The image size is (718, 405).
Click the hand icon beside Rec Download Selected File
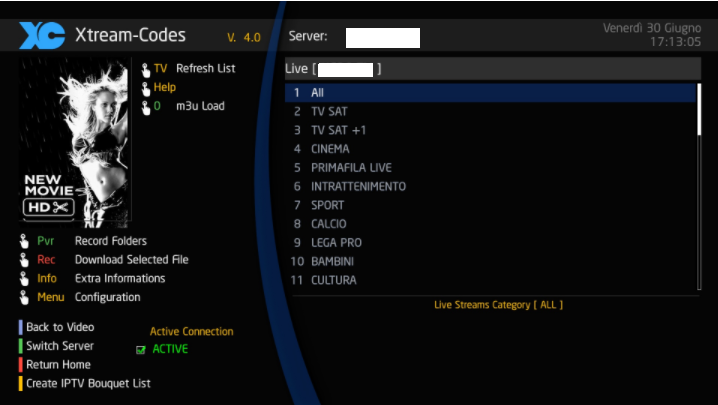(x=24, y=260)
